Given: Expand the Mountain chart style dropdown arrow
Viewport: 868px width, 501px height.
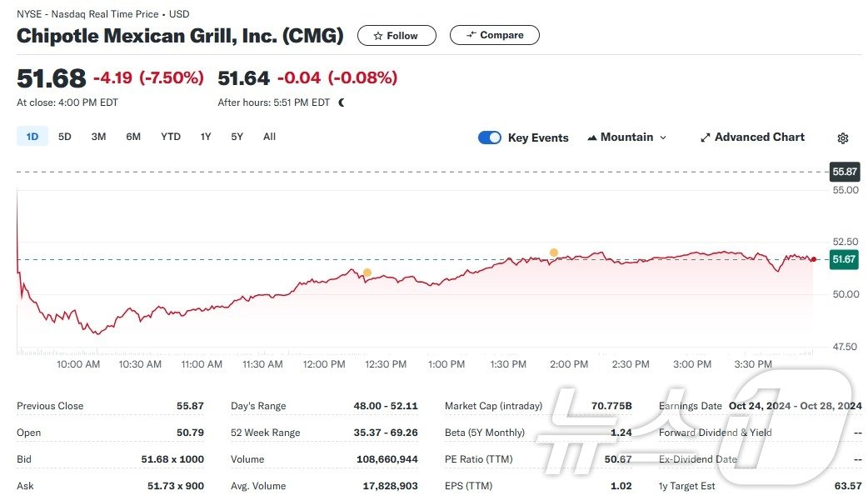Looking at the screenshot, I should 663,138.
